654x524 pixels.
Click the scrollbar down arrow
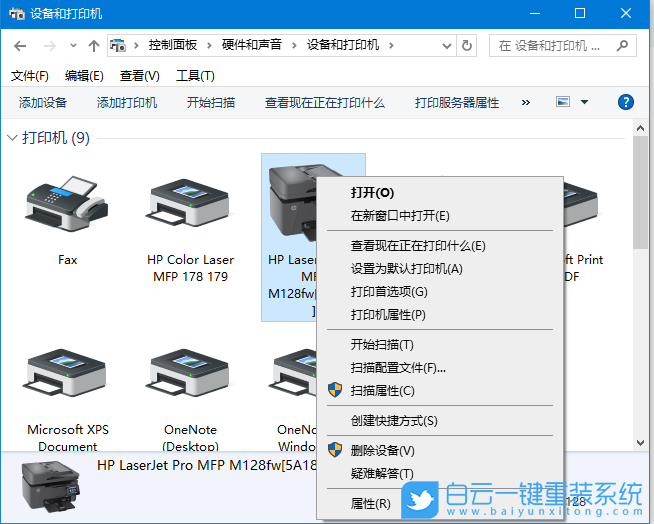pyautogui.click(x=640, y=442)
